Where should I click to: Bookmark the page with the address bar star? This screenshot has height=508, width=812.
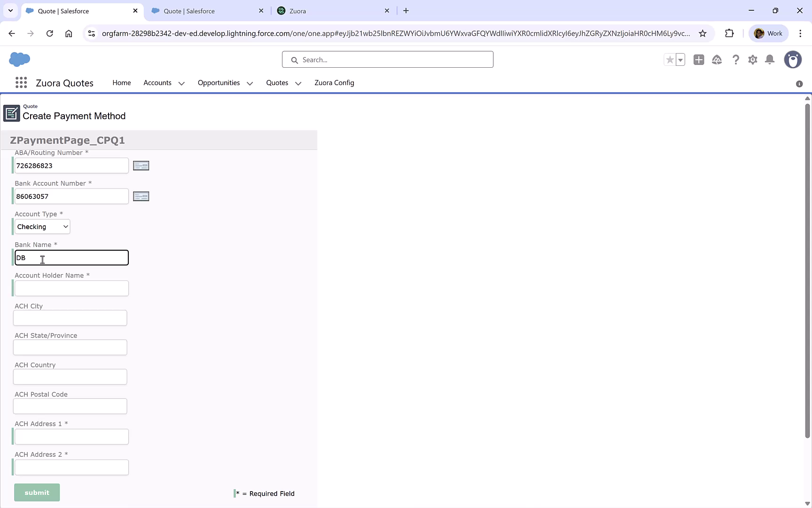(703, 33)
